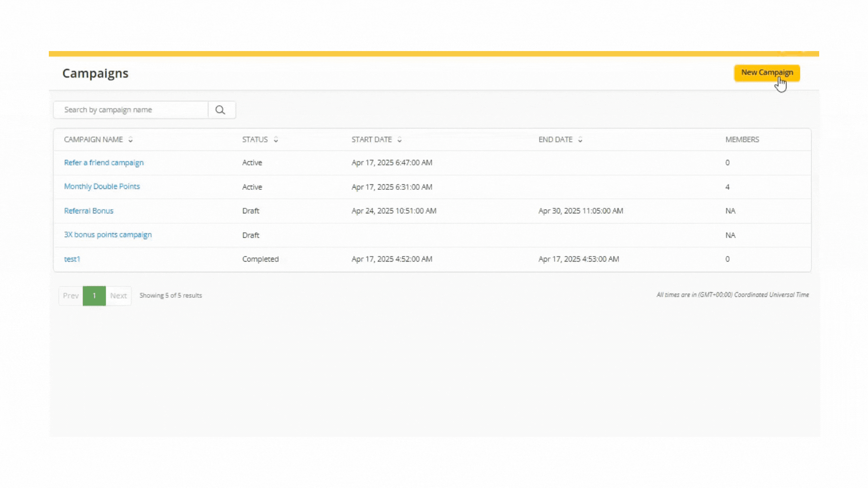Click the Start Date column header

[371, 140]
